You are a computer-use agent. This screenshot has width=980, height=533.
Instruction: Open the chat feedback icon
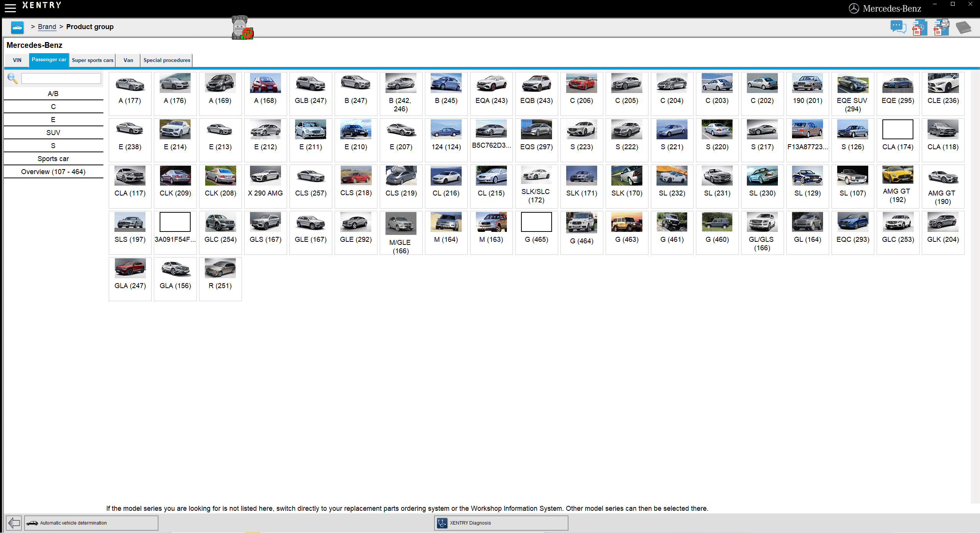coord(898,27)
